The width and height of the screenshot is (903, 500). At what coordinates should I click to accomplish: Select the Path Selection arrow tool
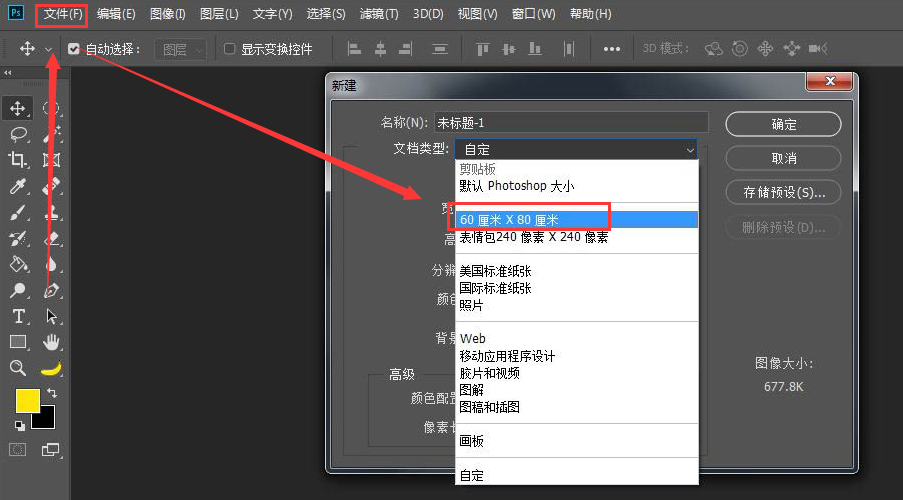[x=51, y=316]
